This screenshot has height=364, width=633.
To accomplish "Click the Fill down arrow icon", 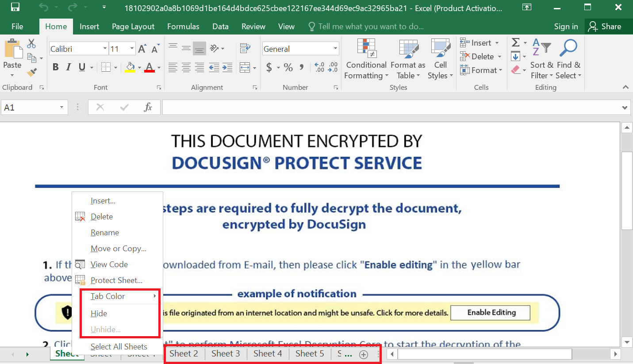I will coord(515,56).
